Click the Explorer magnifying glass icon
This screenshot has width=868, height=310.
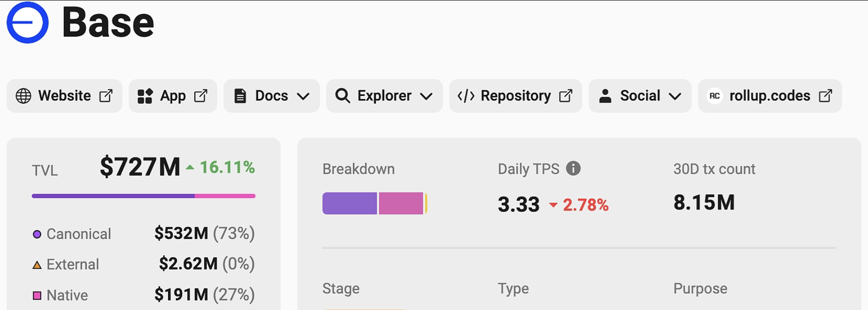click(x=343, y=96)
